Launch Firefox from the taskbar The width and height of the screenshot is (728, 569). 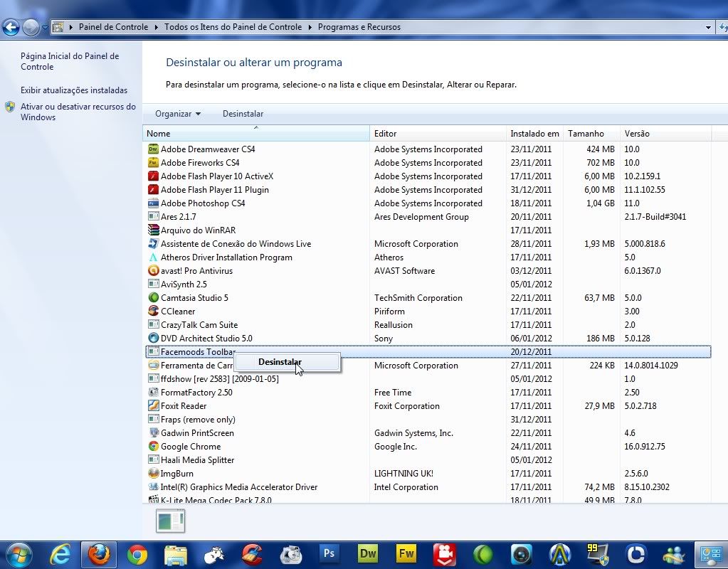pyautogui.click(x=98, y=553)
